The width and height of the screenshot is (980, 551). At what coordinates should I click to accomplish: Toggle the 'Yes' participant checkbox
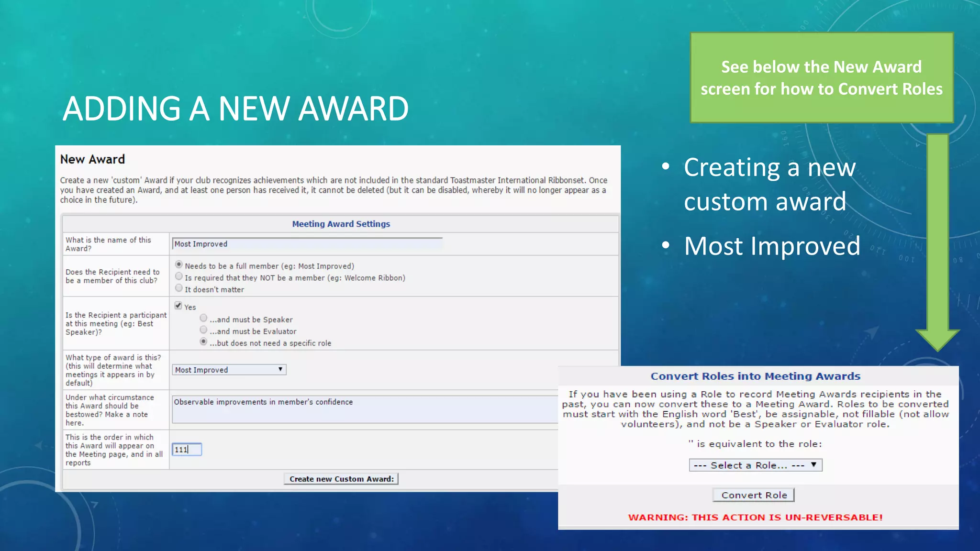click(x=178, y=306)
